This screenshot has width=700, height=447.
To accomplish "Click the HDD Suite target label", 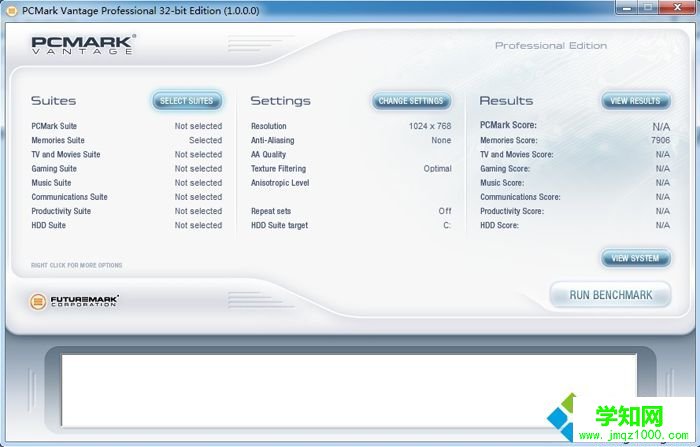I will (x=279, y=226).
